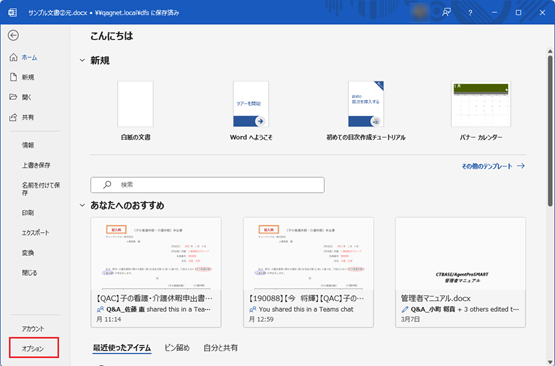
Task: Click pencil icon beside Q&A_小町
Action: (405, 309)
